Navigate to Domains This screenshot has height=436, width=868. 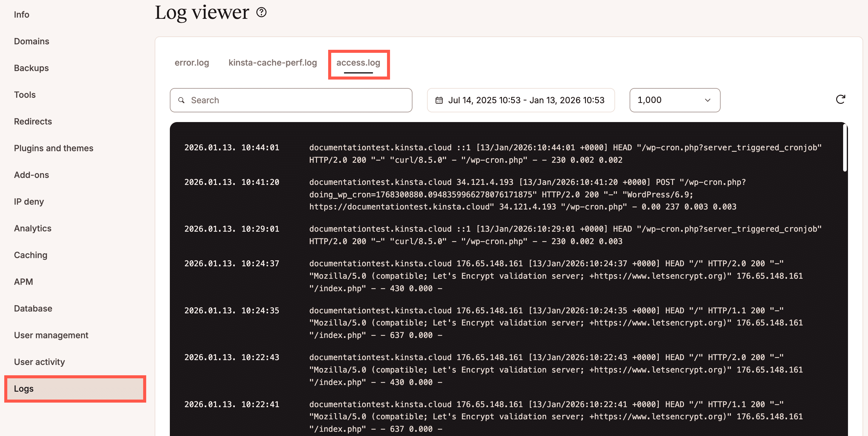(31, 41)
